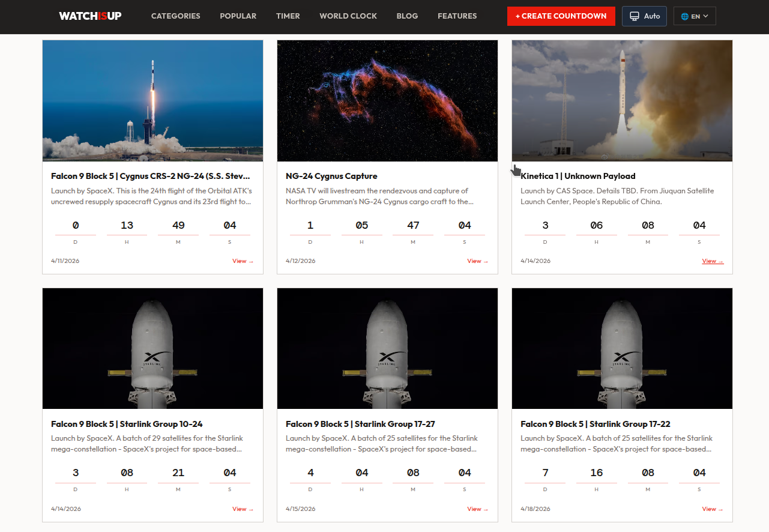Click the 4/14/2026 date on the Kinetica 1 card

tap(535, 261)
